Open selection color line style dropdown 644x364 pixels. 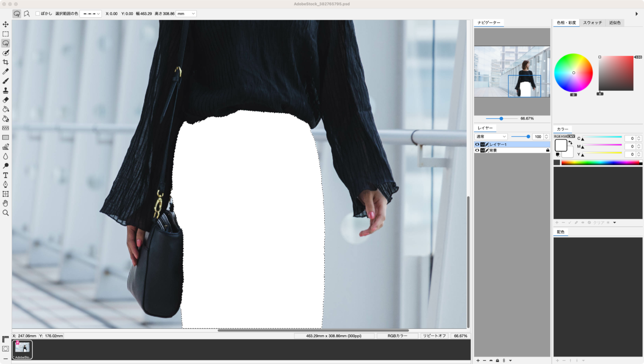(91, 14)
